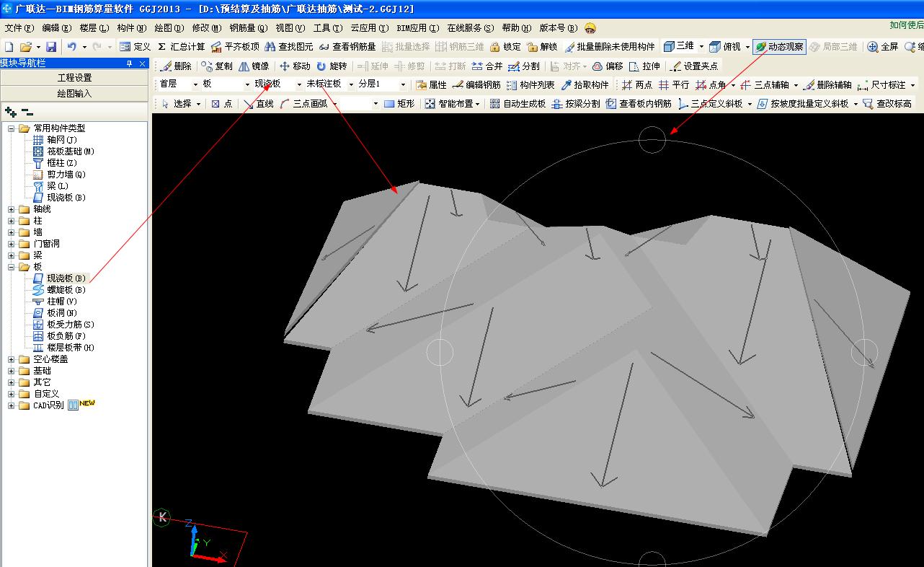924x567 pixels.
Task: Toggle 动态观察 dynamic orbit
Action: pyautogui.click(x=779, y=46)
